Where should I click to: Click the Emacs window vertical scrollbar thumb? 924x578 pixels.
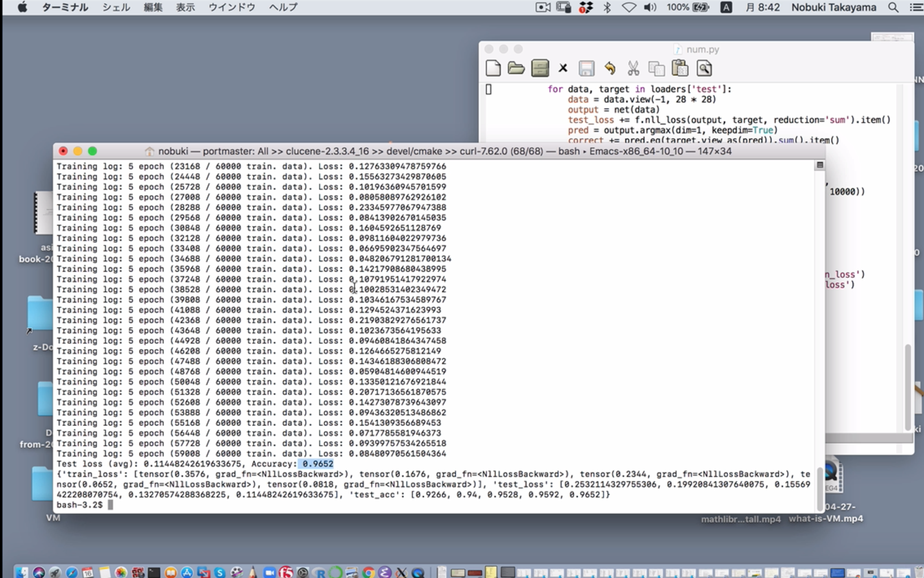[907, 387]
